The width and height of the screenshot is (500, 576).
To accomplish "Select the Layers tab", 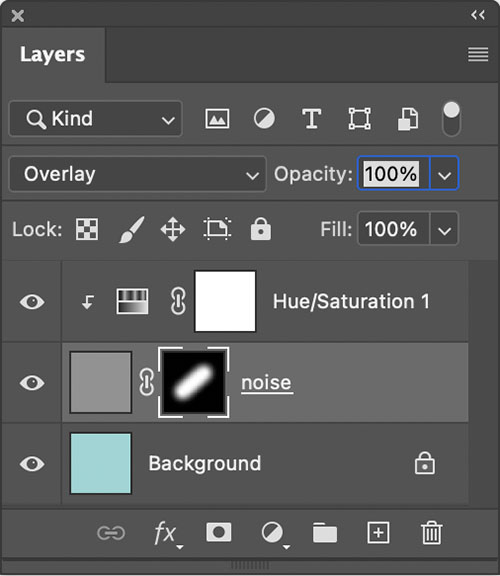I will [x=53, y=55].
